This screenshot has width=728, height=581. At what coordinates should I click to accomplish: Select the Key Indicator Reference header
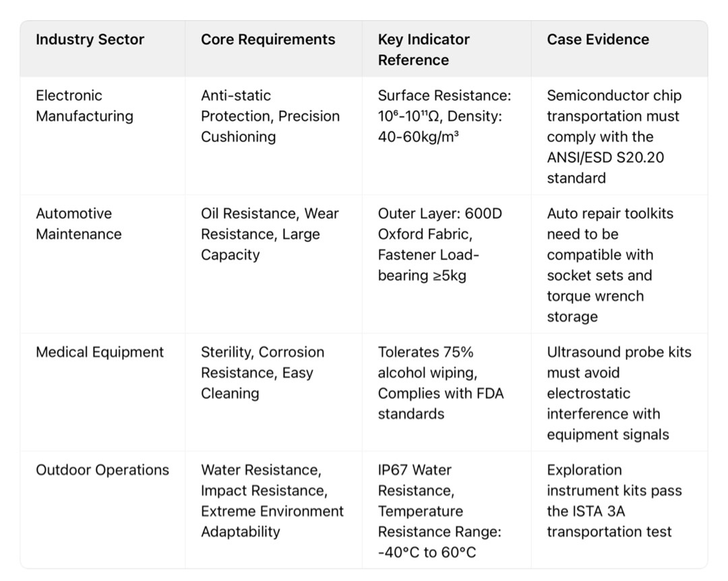point(423,50)
